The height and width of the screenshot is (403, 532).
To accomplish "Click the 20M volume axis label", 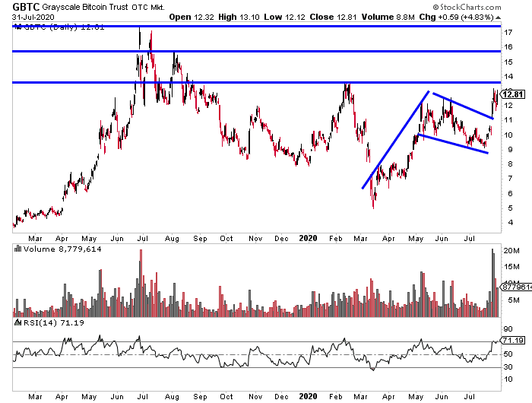I will [x=511, y=251].
